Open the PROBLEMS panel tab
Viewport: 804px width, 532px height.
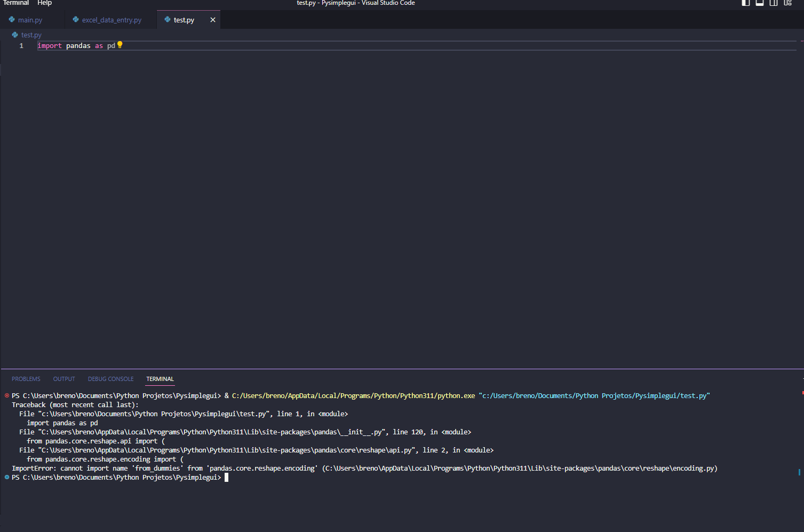click(x=26, y=379)
